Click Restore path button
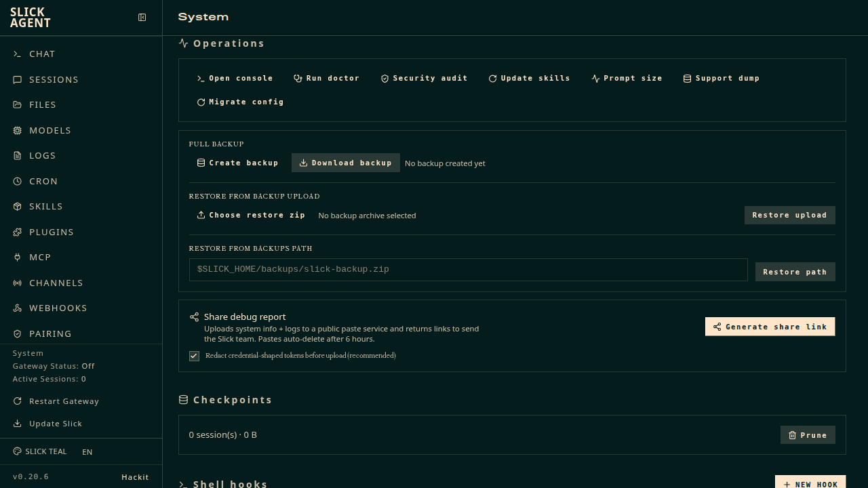This screenshot has width=868, height=488. pyautogui.click(x=795, y=272)
